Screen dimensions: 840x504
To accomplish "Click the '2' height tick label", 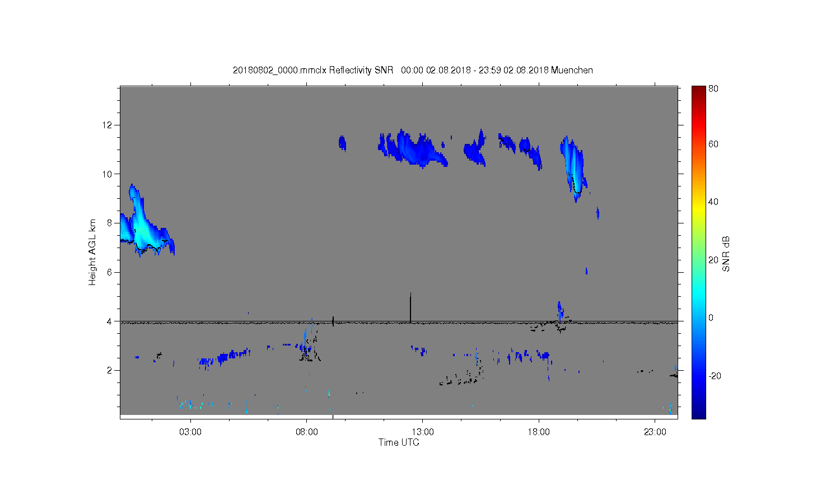I will pos(110,370).
